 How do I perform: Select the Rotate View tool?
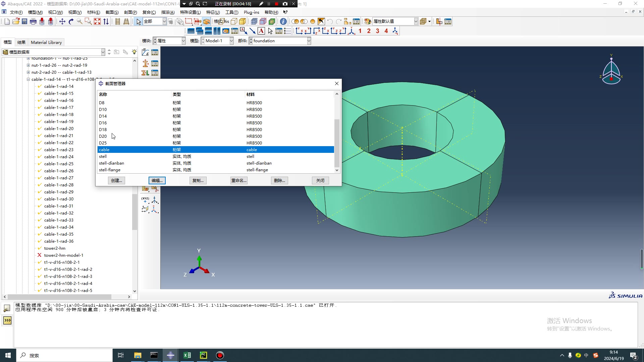pos(70,21)
